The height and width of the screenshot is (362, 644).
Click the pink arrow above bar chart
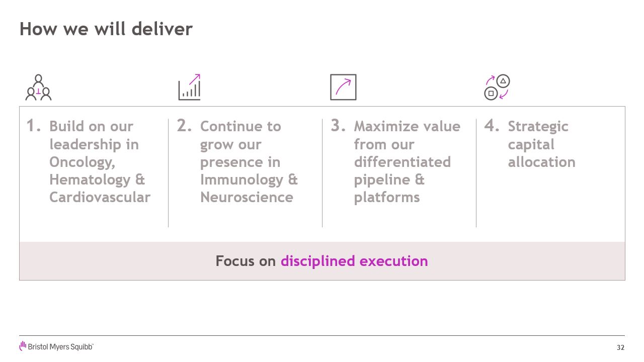pyautogui.click(x=195, y=79)
